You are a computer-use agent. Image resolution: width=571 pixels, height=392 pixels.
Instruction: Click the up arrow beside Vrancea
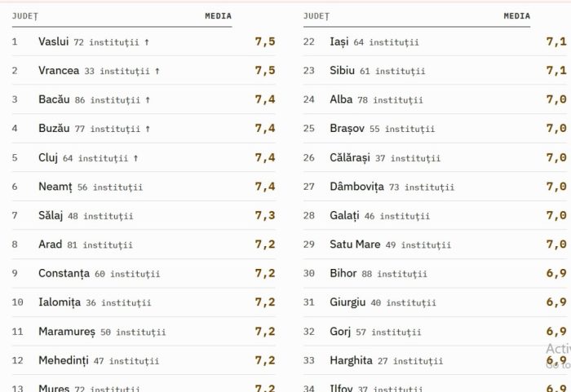(157, 71)
